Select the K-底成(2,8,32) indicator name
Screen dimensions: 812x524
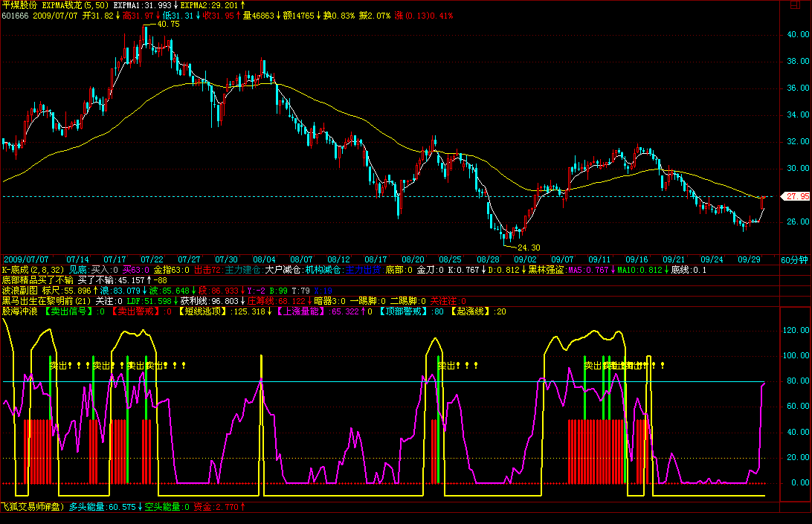(33, 270)
